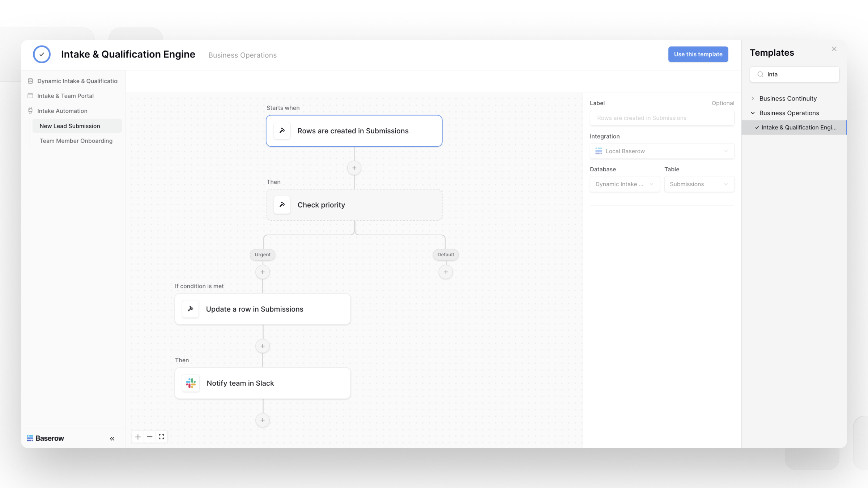This screenshot has width=868, height=488.
Task: Select New Lead Submission in the sidebar
Action: coord(70,126)
